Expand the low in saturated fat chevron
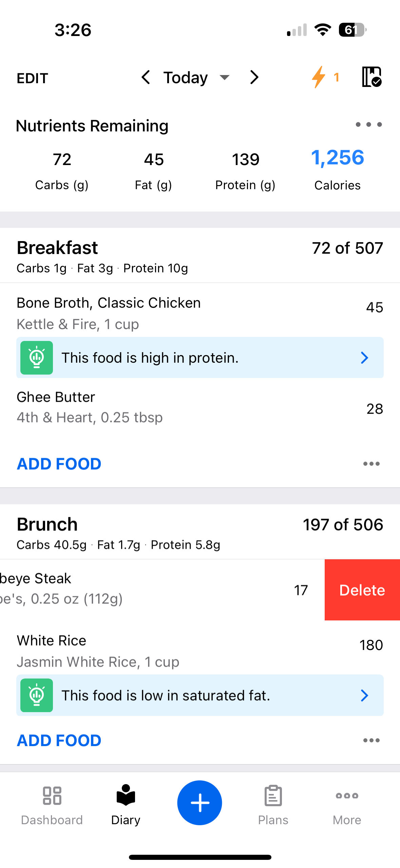This screenshot has height=868, width=400. pyautogui.click(x=365, y=695)
